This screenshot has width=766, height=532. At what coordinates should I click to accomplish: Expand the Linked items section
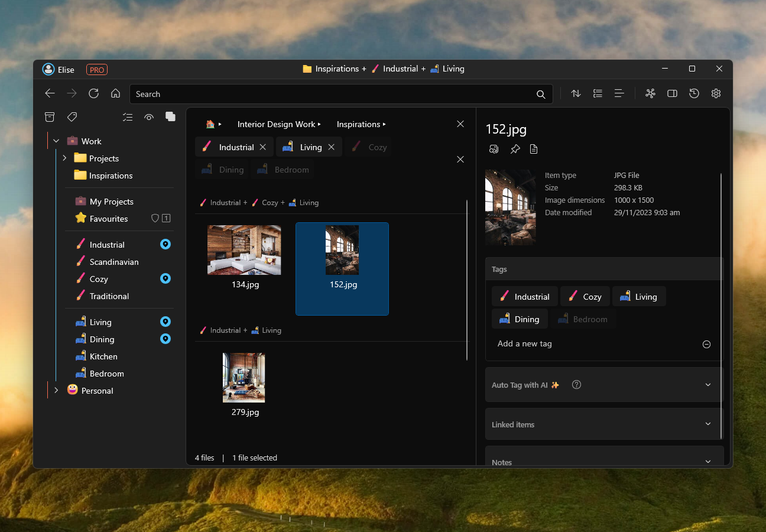coord(707,424)
